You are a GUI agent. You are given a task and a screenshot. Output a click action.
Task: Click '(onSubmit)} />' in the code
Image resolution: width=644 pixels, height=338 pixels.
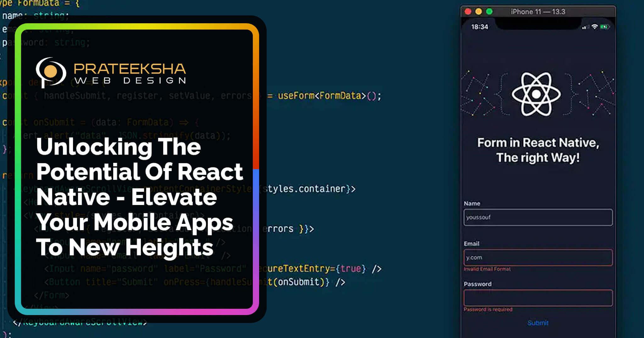point(309,282)
